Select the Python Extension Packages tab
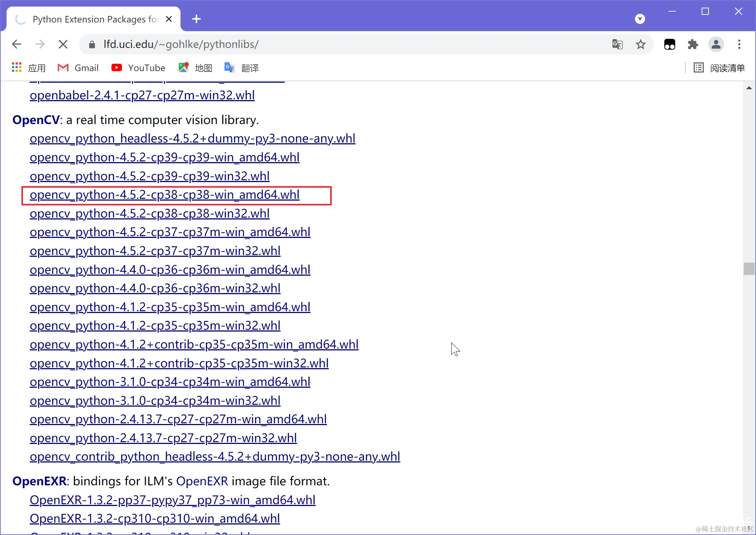 95,19
